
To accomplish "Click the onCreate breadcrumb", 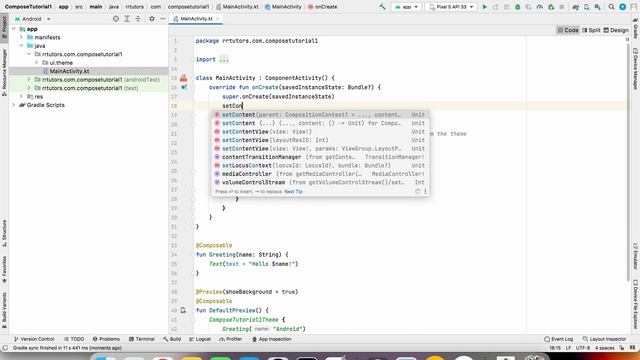I will pos(322,7).
